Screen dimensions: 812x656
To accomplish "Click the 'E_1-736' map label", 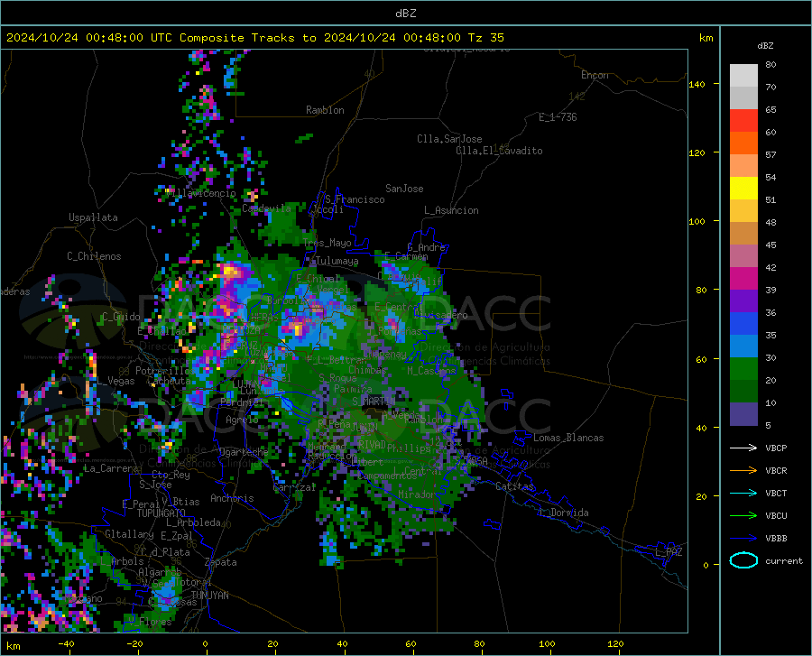I will pos(558,117).
